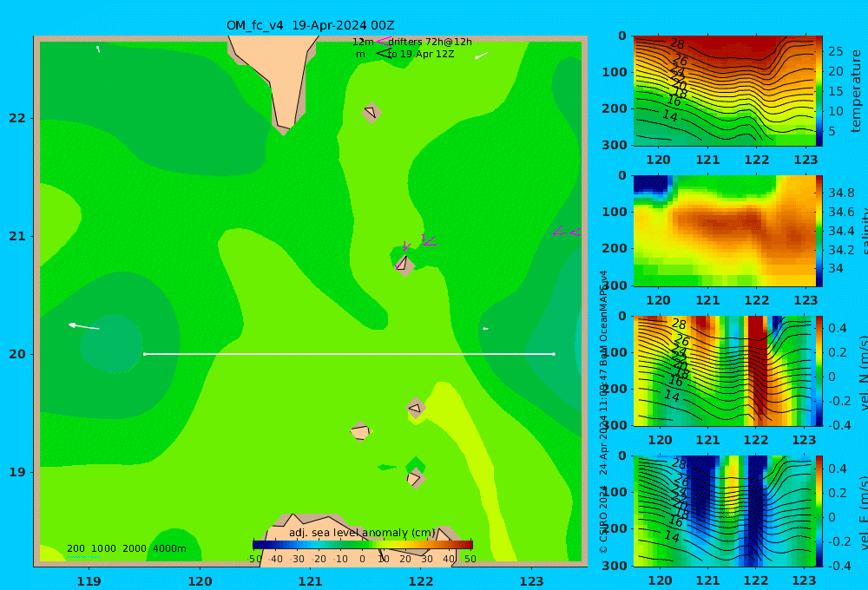Click the 'vel. E (m/s)' axis label

click(x=863, y=512)
